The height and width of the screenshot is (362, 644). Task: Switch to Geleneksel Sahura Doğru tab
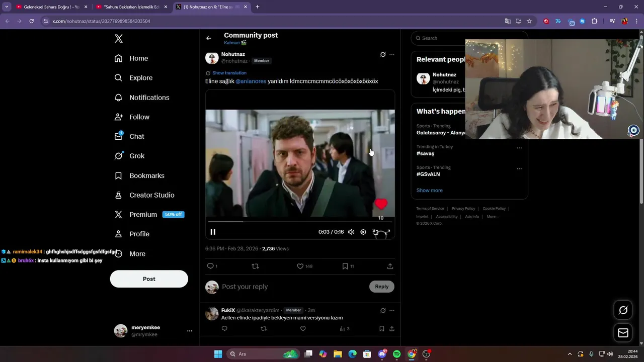click(52, 7)
